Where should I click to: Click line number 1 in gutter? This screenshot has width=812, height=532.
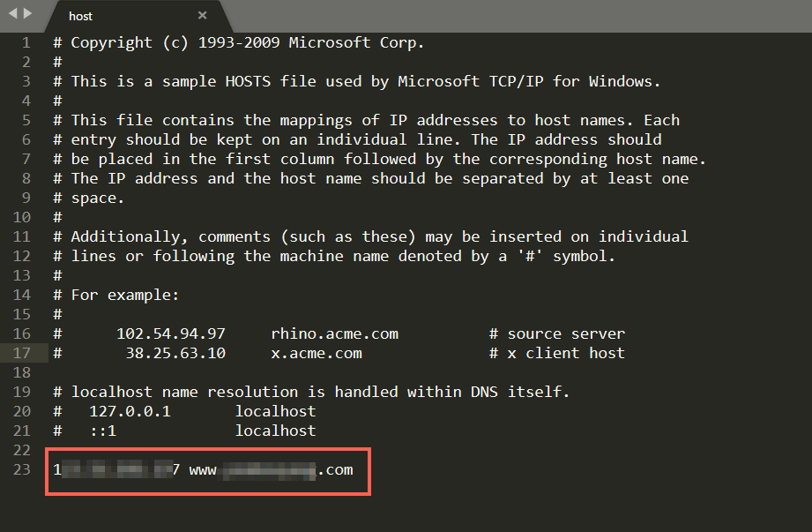26,43
